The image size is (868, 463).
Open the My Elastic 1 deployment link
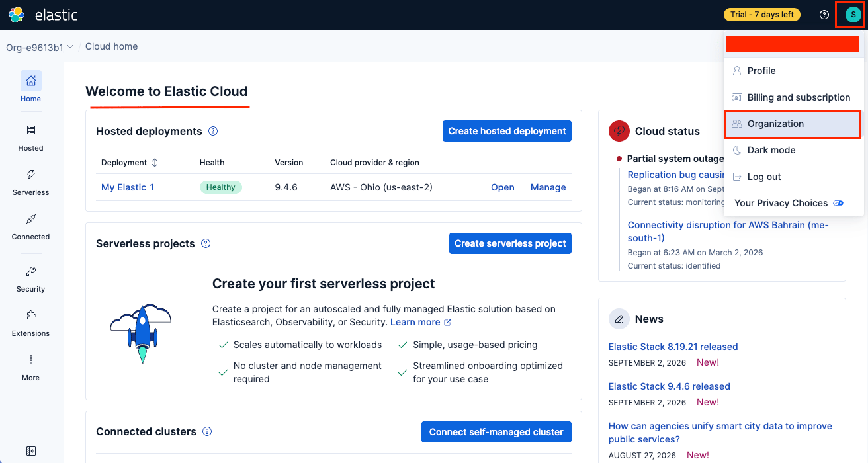click(128, 187)
